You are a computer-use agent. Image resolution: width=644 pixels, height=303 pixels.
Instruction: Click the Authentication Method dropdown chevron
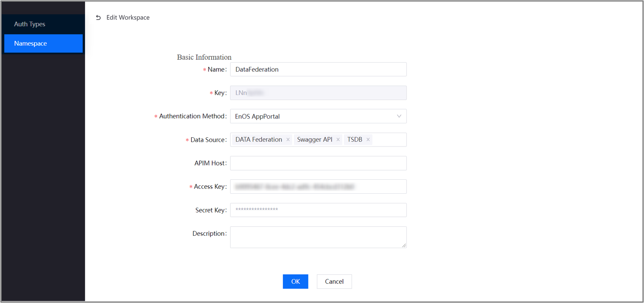point(399,116)
